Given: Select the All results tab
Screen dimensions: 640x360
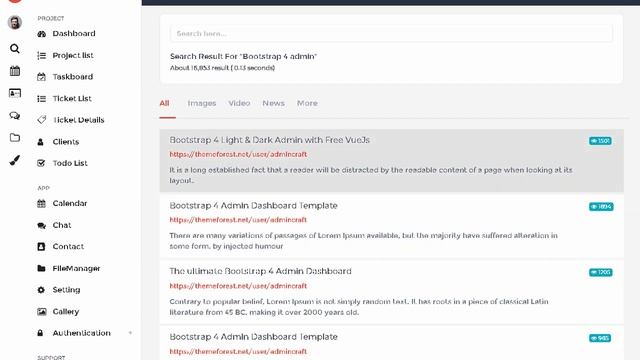Looking at the screenshot, I should click(x=164, y=103).
